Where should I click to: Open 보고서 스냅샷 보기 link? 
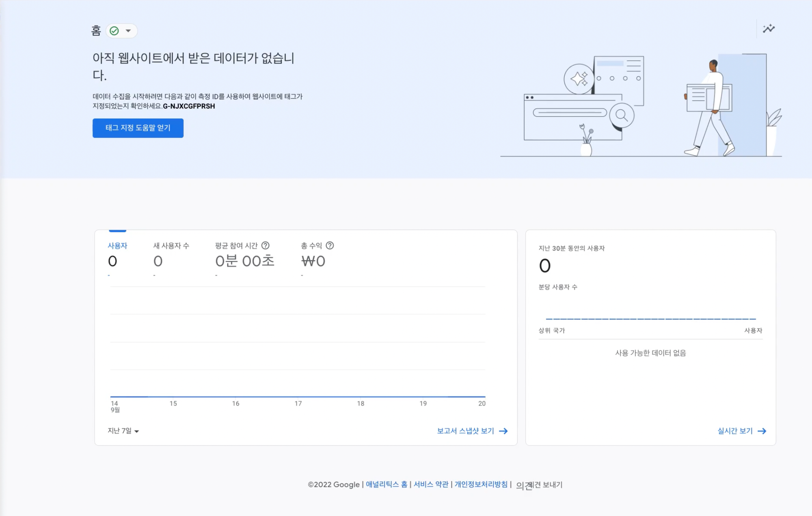(x=465, y=431)
